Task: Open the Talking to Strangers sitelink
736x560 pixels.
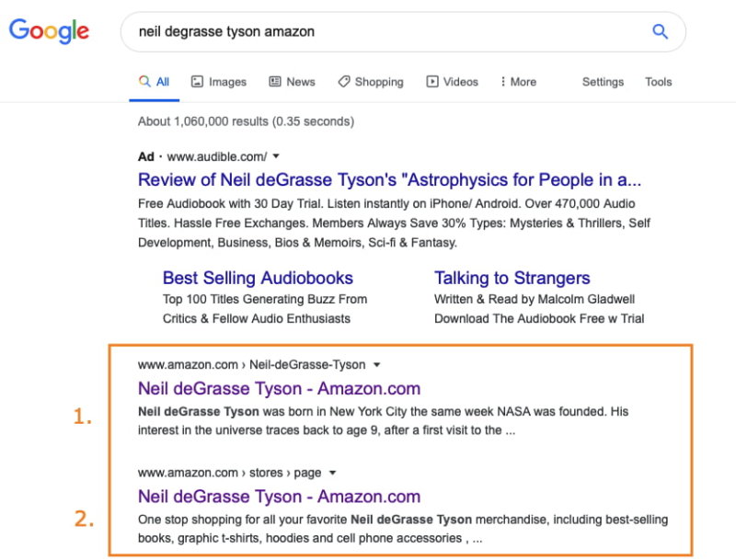Action: tap(512, 278)
